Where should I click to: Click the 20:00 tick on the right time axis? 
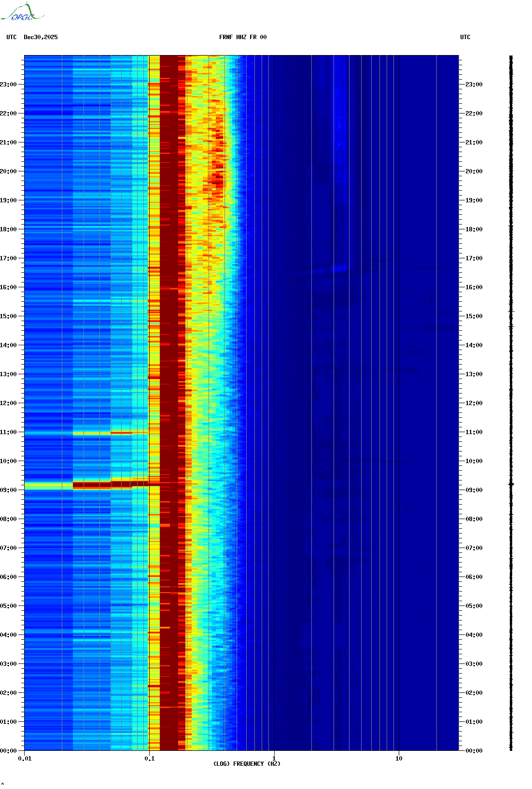pos(474,171)
